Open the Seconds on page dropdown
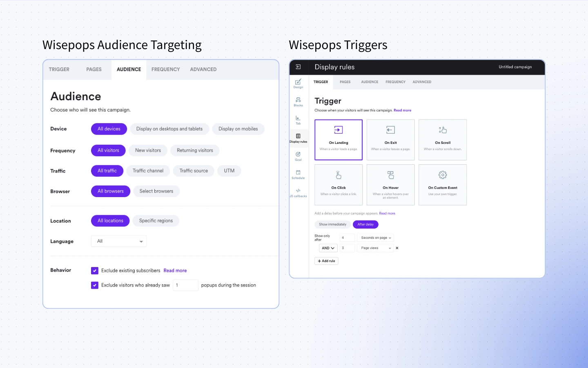Viewport: 588px width, 368px height. coord(376,238)
